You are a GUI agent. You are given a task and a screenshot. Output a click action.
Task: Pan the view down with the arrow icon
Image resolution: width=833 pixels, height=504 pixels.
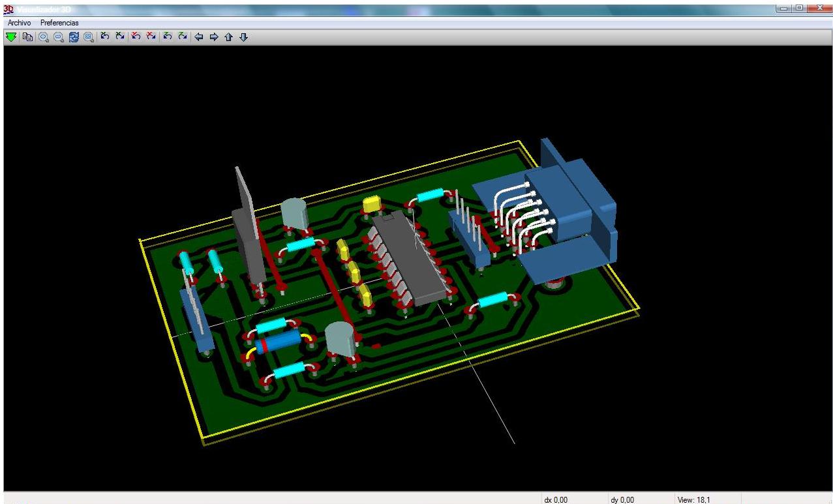click(x=243, y=37)
